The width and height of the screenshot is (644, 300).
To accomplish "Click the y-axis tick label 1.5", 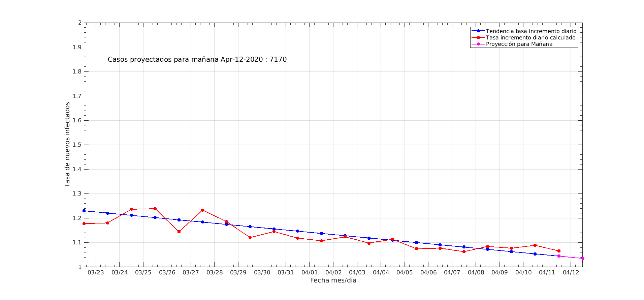I will pos(77,145).
